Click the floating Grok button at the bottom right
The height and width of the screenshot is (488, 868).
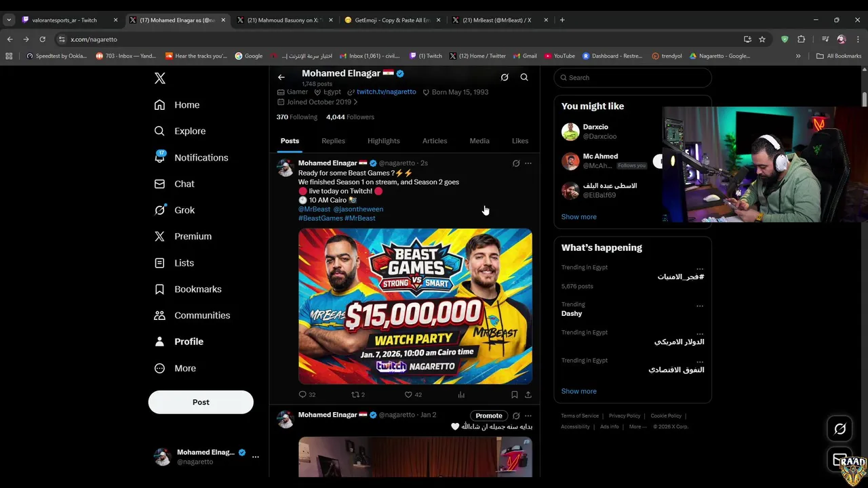(x=840, y=429)
